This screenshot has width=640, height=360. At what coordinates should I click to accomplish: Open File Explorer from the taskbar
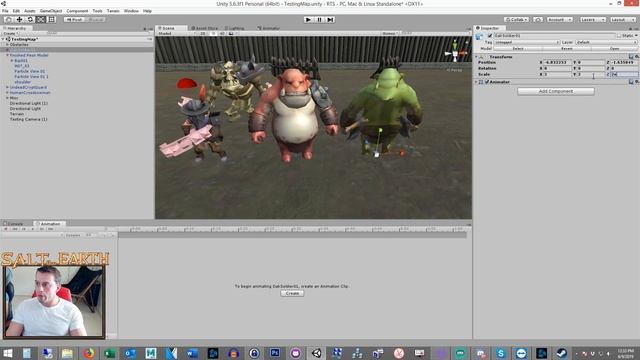click(67, 353)
